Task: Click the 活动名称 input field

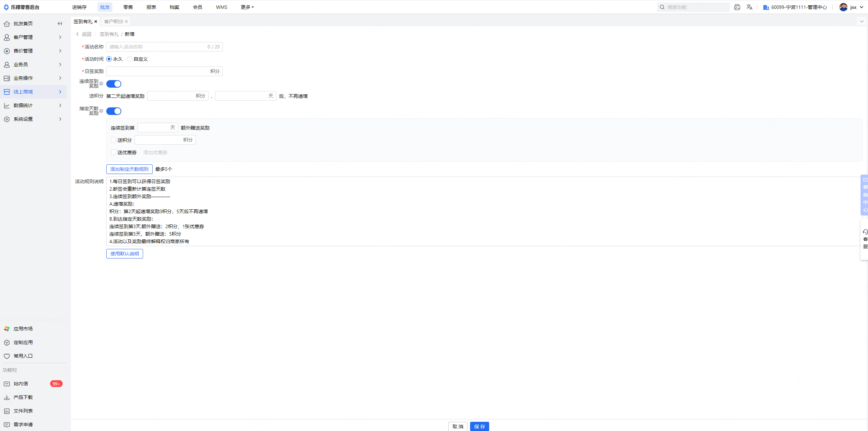Action: tap(157, 47)
